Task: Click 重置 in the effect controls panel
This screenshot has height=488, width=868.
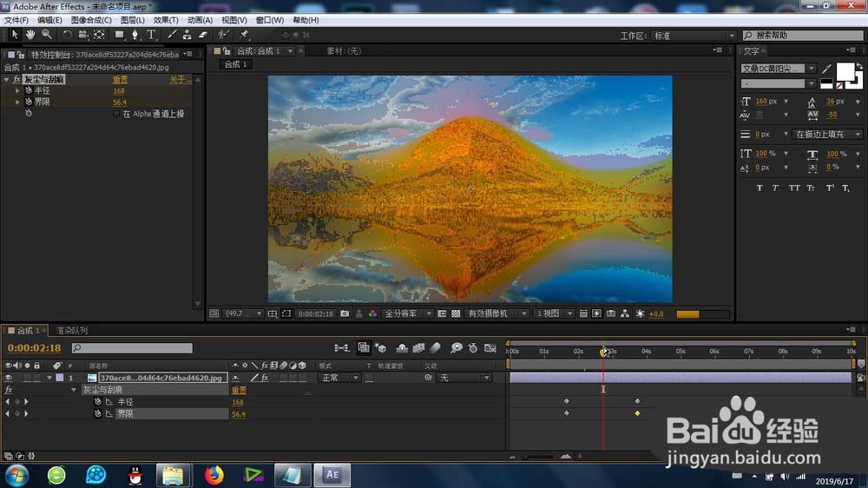Action: [120, 80]
